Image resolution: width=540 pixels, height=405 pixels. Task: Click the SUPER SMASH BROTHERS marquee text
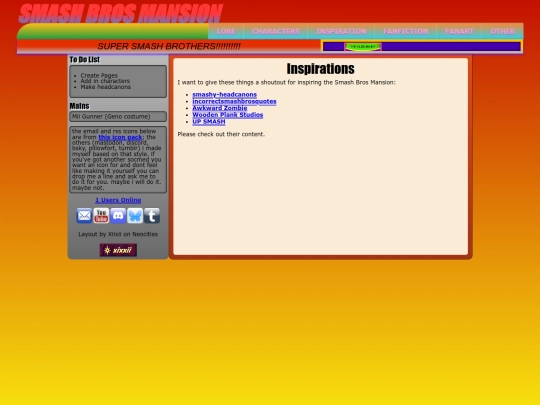point(169,46)
